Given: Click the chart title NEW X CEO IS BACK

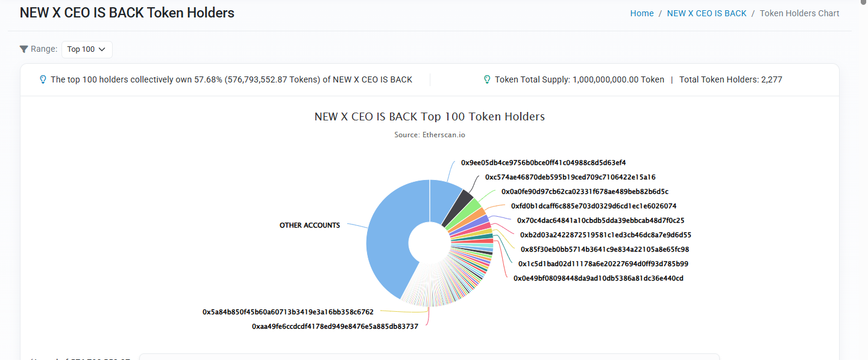Looking at the screenshot, I should [429, 116].
